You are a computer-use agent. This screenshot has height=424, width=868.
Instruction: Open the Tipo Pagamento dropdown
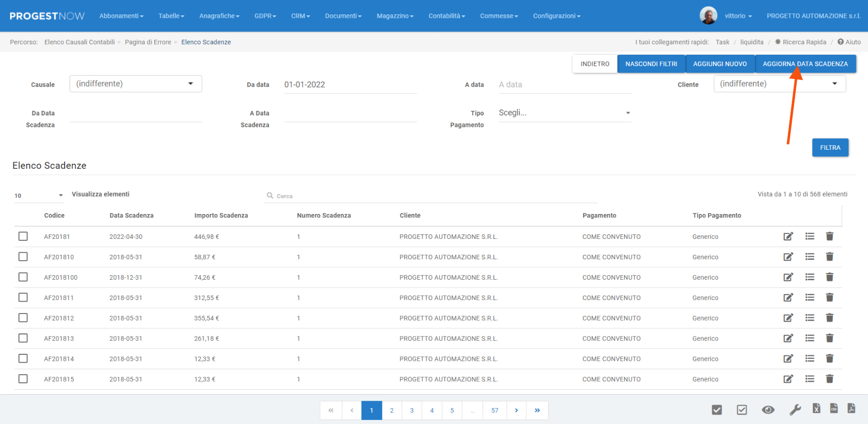[564, 113]
